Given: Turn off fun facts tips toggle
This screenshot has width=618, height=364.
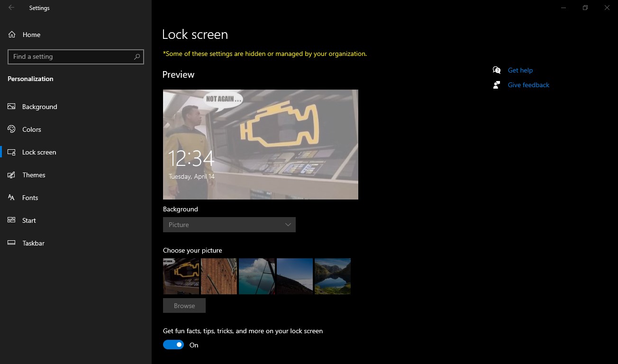Looking at the screenshot, I should pos(173,345).
